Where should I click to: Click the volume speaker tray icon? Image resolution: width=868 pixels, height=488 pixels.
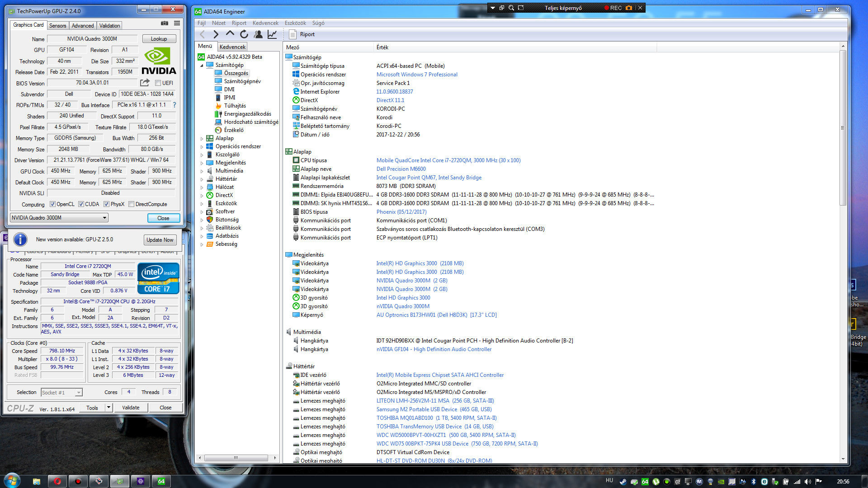point(807,482)
